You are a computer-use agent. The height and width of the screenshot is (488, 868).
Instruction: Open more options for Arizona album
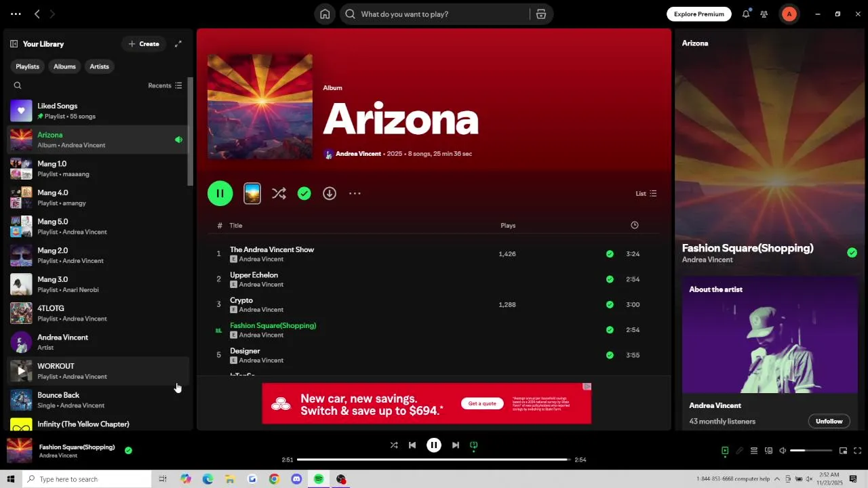(x=355, y=194)
